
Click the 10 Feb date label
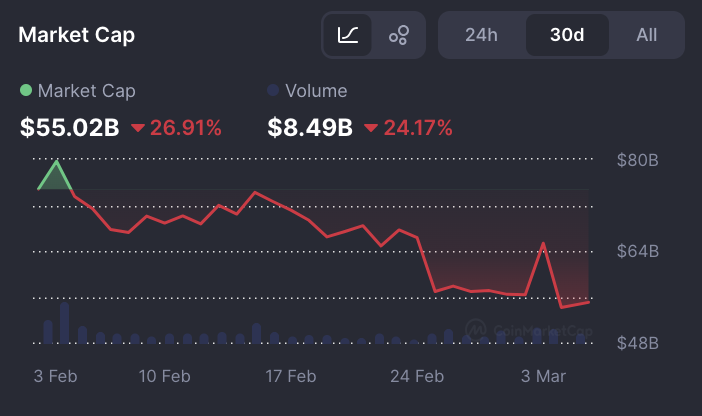click(x=164, y=376)
